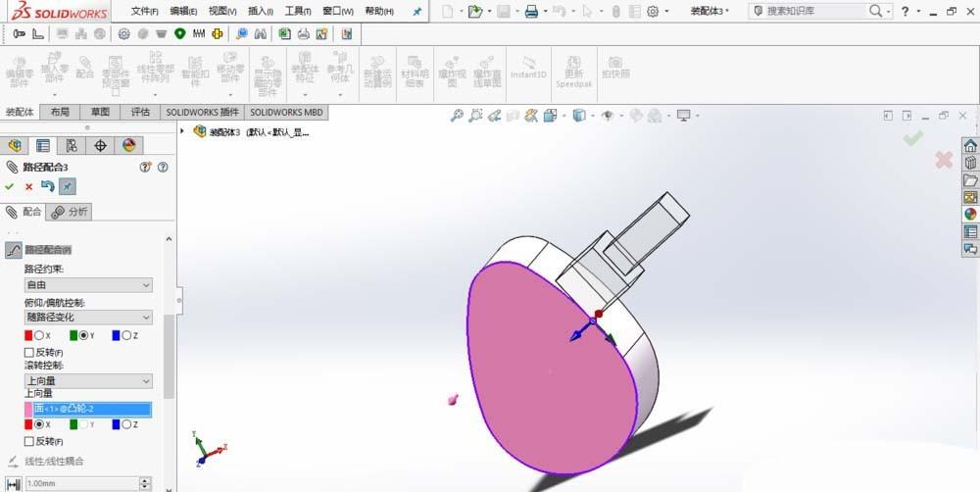Click the PropertyManager vertical scrollbar thumb
The image size is (980, 492).
[x=169, y=357]
